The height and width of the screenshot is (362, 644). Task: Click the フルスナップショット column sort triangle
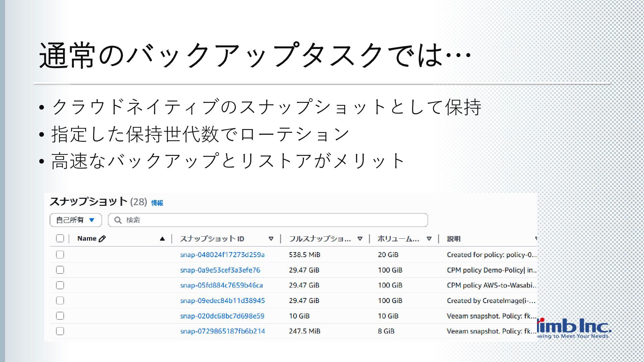point(360,239)
